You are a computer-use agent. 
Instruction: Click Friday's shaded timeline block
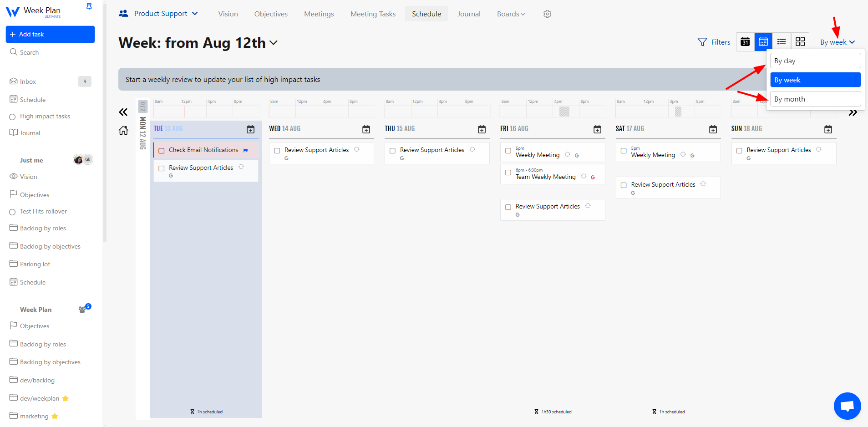tap(564, 111)
